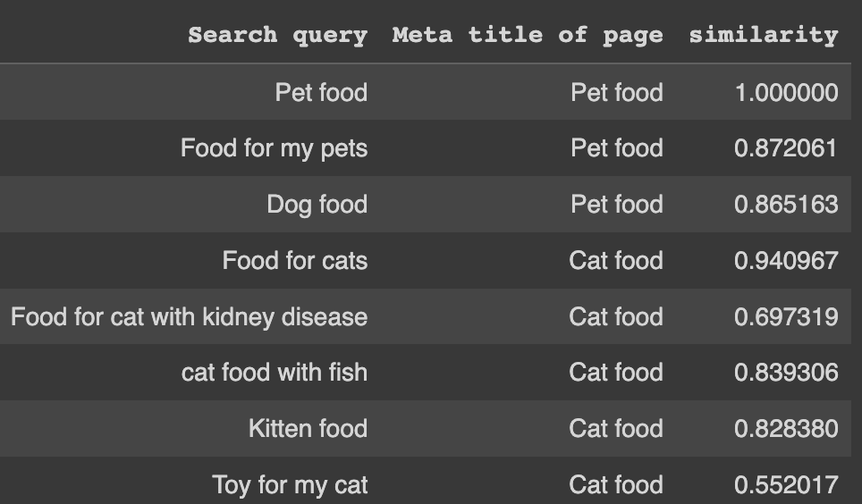Click "Cat food" meta title beside Kitten food
This screenshot has height=504, width=862.
pos(616,429)
